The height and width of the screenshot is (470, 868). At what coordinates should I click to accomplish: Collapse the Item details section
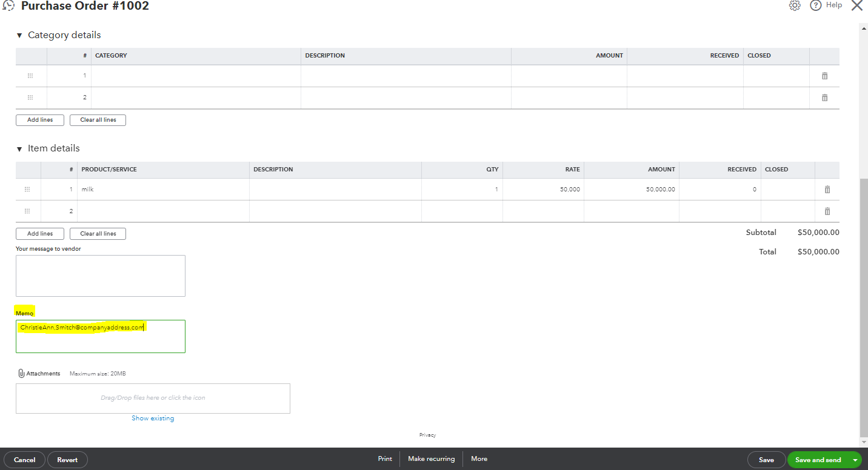pyautogui.click(x=19, y=149)
